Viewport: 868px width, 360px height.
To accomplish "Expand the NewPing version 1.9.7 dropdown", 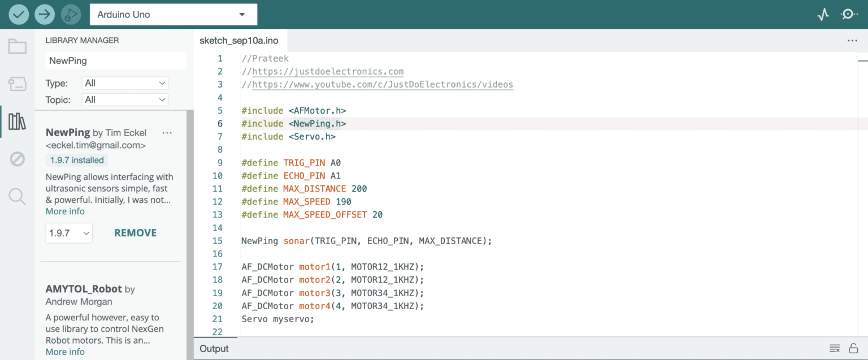I will [x=69, y=233].
